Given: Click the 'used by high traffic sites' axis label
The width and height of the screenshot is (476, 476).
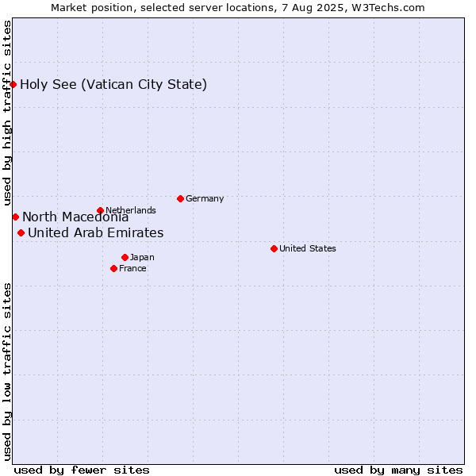Looking at the screenshot, I should point(7,113).
